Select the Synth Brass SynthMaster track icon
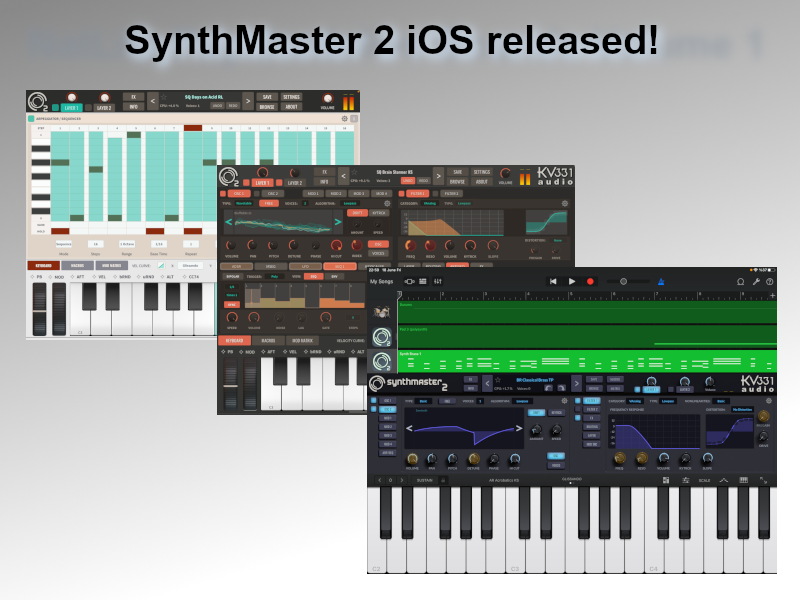 click(x=382, y=361)
